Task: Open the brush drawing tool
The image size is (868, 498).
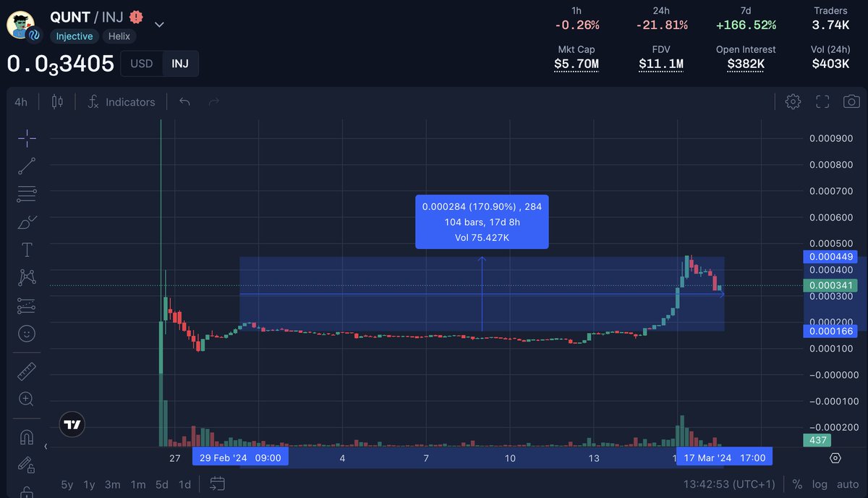Action: [26, 222]
